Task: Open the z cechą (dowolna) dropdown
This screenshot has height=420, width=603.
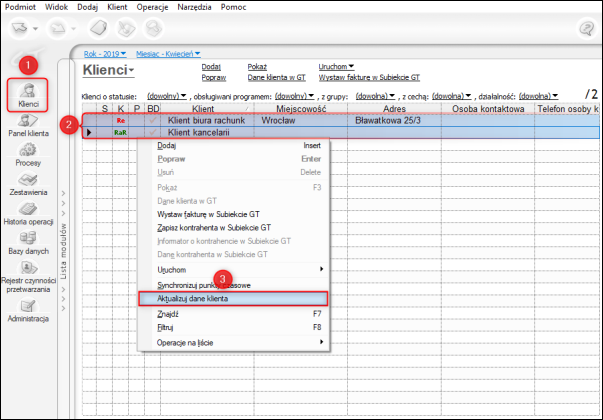Action: (451, 96)
